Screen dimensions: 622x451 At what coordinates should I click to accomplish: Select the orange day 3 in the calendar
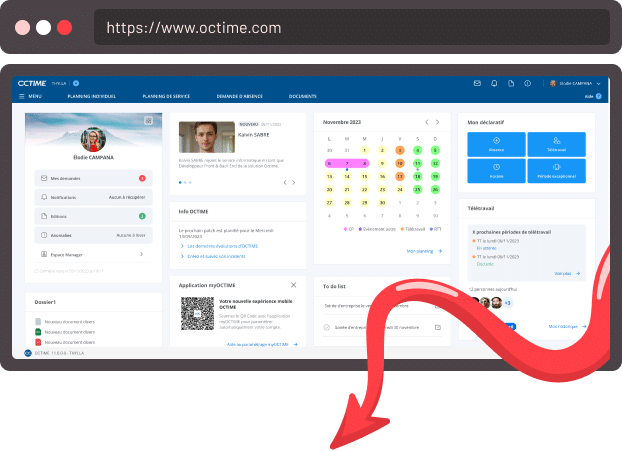tap(400, 150)
